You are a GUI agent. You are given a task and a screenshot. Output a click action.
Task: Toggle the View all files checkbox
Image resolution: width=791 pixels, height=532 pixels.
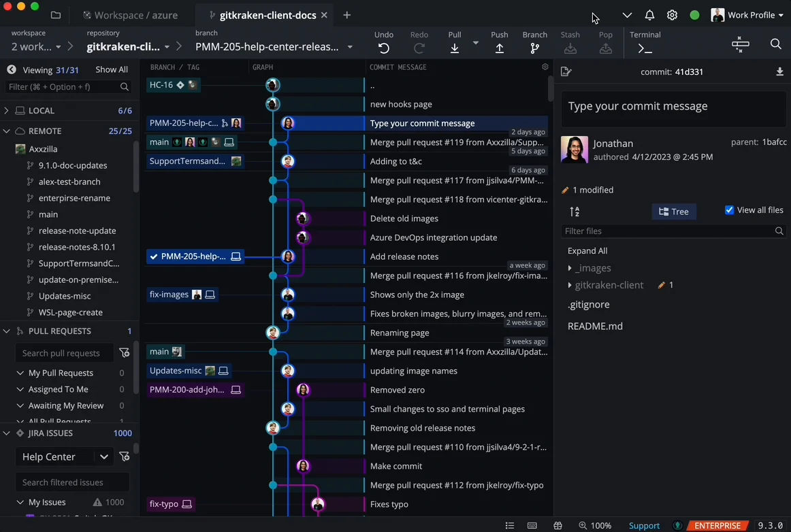point(729,210)
